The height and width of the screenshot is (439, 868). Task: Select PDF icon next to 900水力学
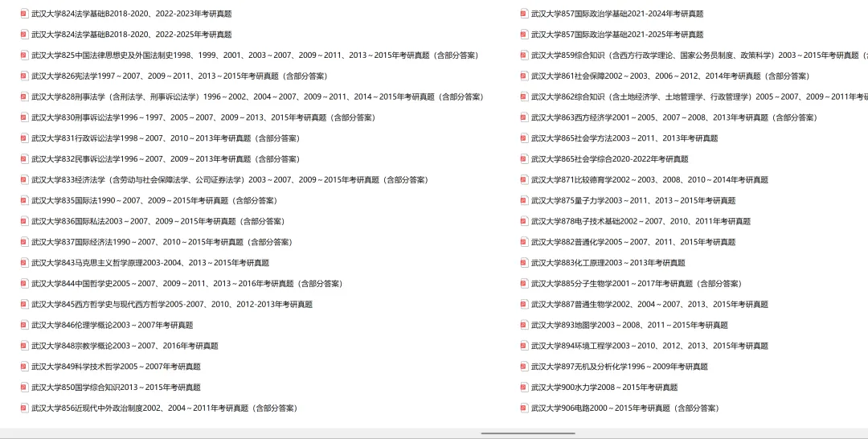(x=524, y=387)
